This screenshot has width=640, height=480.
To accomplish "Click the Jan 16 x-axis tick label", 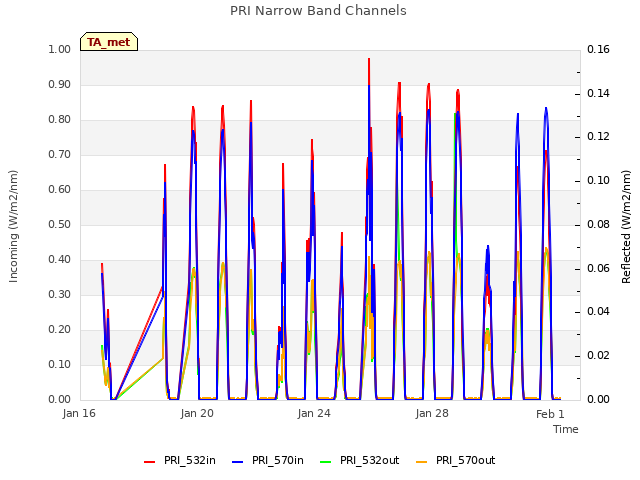I will (79, 413).
